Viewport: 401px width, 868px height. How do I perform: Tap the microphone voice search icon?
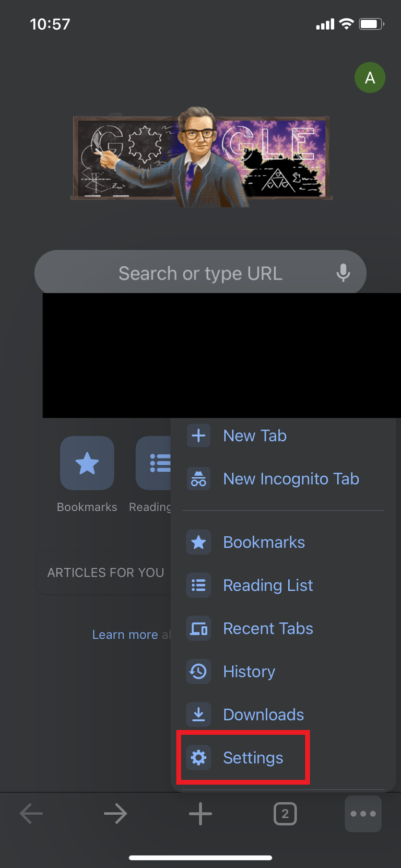click(x=343, y=273)
